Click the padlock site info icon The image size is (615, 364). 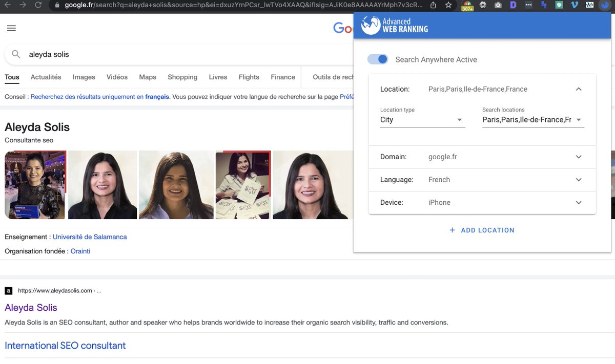(x=57, y=5)
